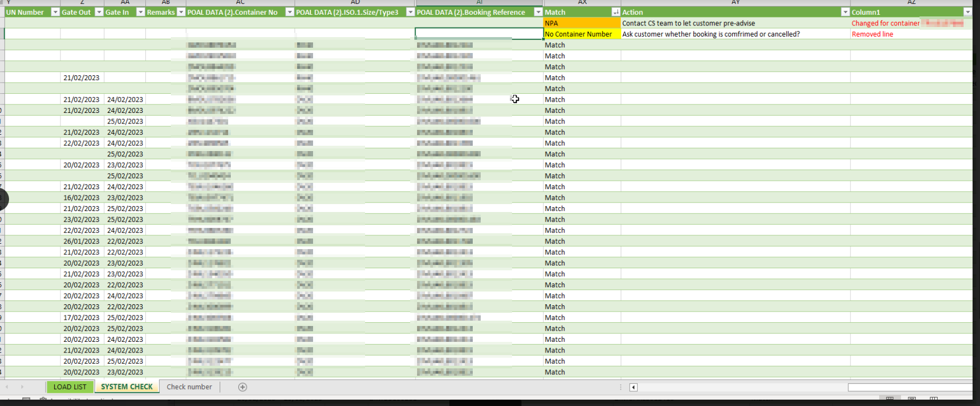Click the 'POAL DATA (2).Booking Reference' header text
Screen dimensions: 980x406
point(471,12)
